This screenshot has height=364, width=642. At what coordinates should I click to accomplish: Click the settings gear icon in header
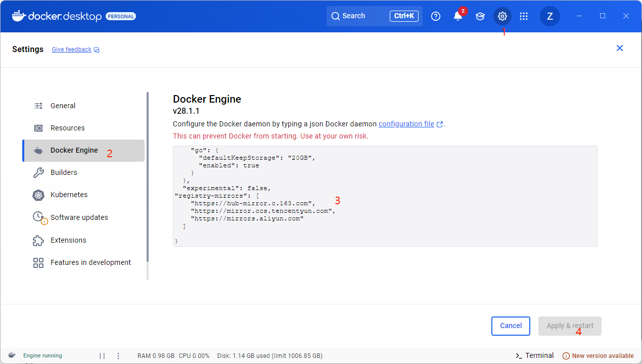(502, 16)
